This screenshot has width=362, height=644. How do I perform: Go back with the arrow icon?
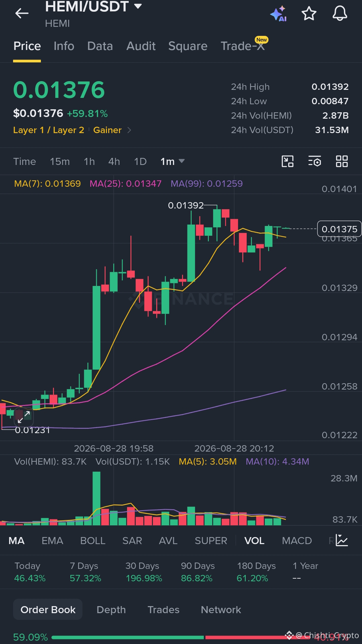(22, 13)
